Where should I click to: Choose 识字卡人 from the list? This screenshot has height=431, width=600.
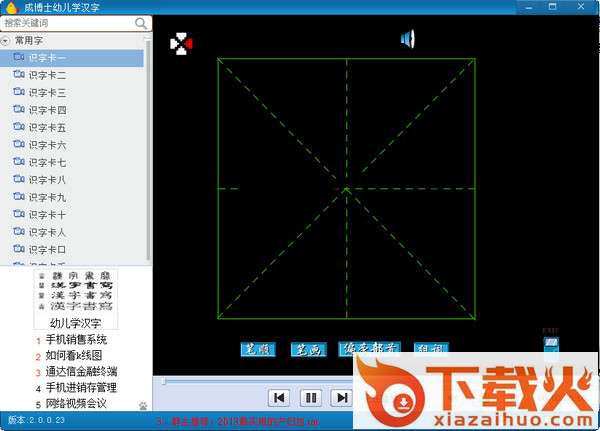pyautogui.click(x=47, y=232)
